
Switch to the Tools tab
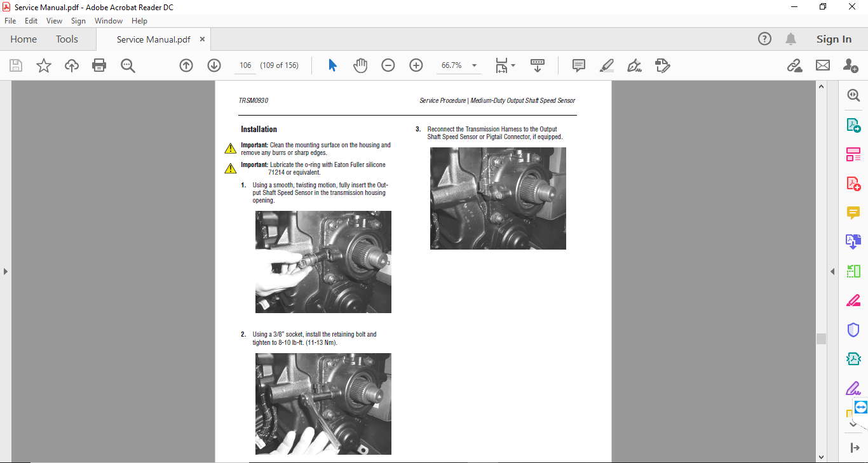point(67,39)
